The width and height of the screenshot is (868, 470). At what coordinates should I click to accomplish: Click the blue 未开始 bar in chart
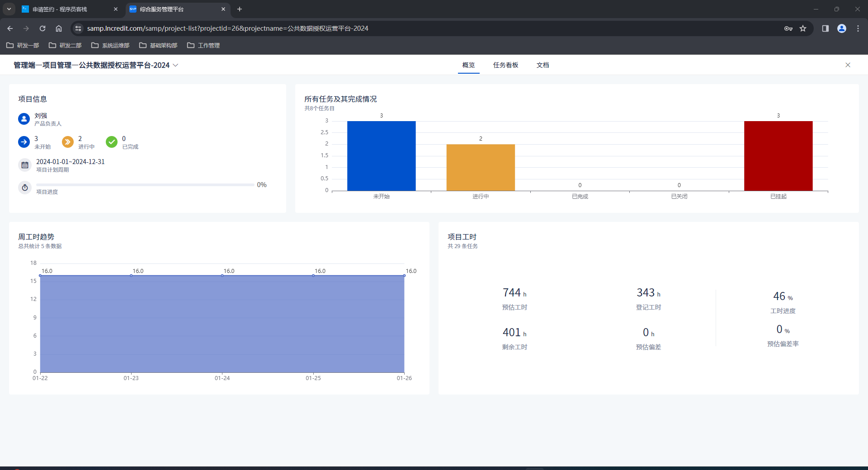coord(381,156)
